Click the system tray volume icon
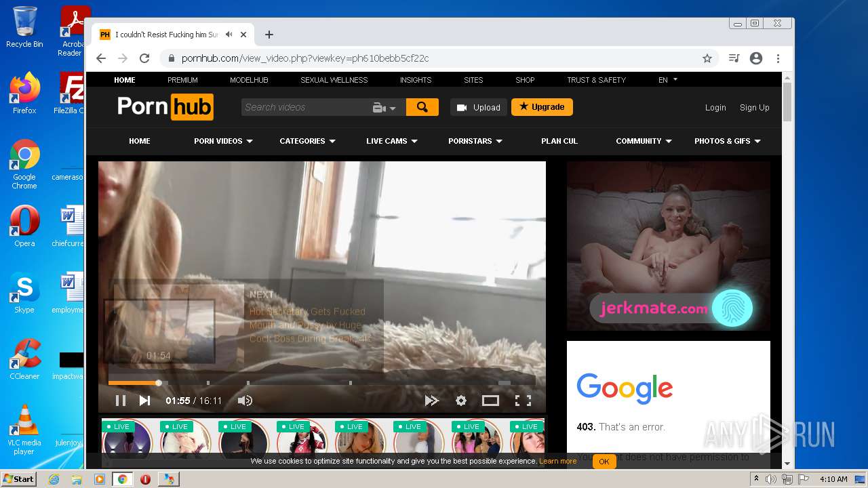Viewport: 868px width, 488px height. [x=771, y=479]
